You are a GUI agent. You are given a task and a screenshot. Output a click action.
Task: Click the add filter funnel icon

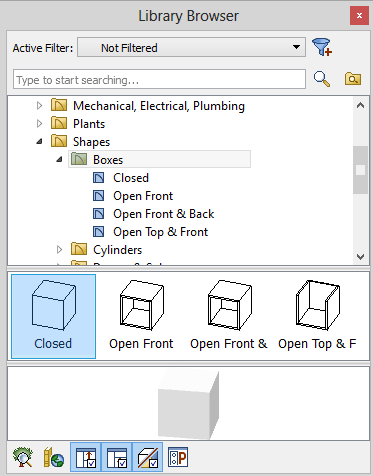[322, 47]
